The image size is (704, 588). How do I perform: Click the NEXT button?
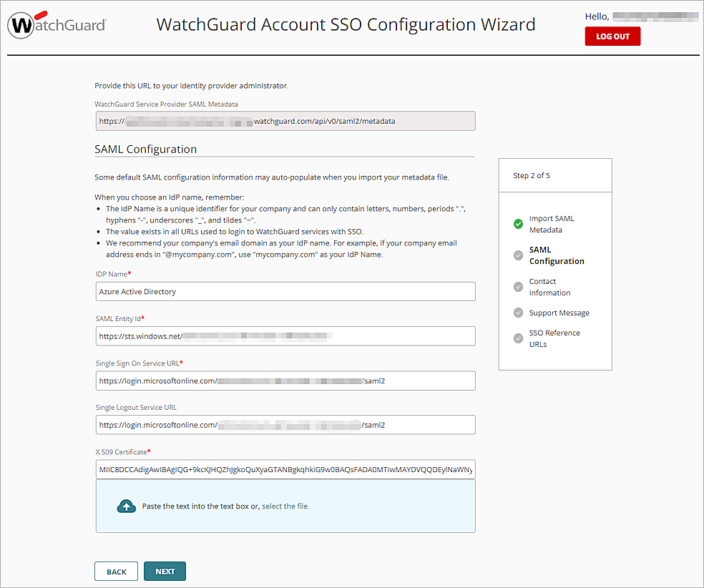pos(165,571)
